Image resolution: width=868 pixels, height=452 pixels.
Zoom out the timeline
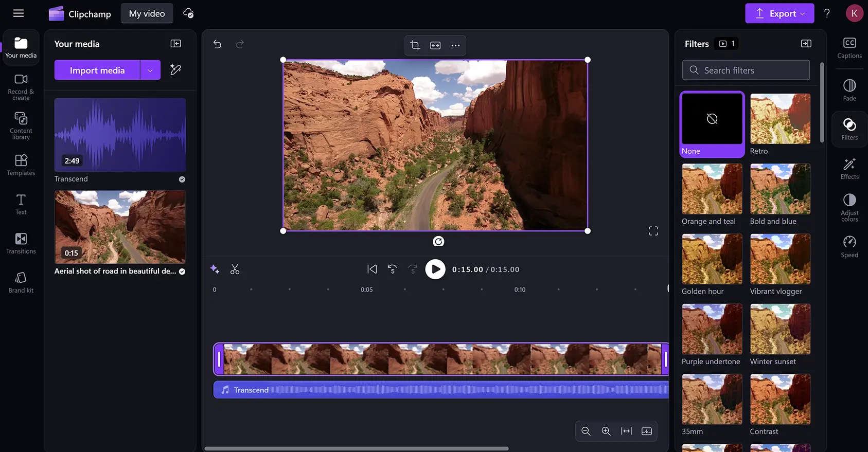(x=586, y=431)
